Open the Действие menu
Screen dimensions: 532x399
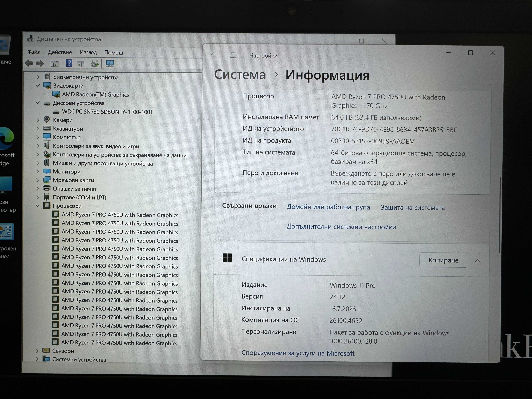60,52
